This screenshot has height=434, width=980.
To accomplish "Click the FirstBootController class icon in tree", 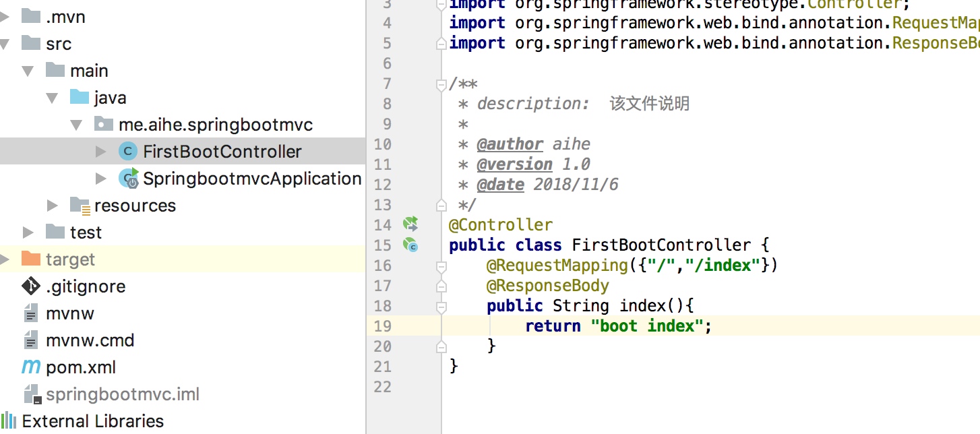I will click(x=127, y=152).
